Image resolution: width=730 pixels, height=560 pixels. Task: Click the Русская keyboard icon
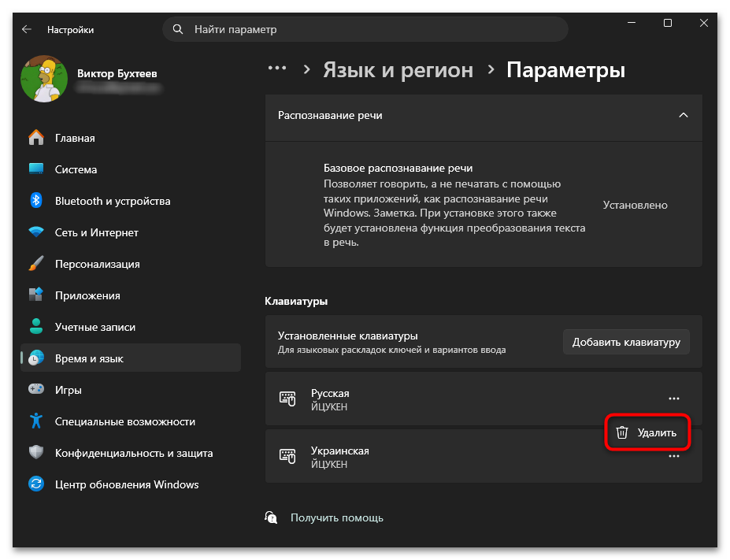(287, 399)
